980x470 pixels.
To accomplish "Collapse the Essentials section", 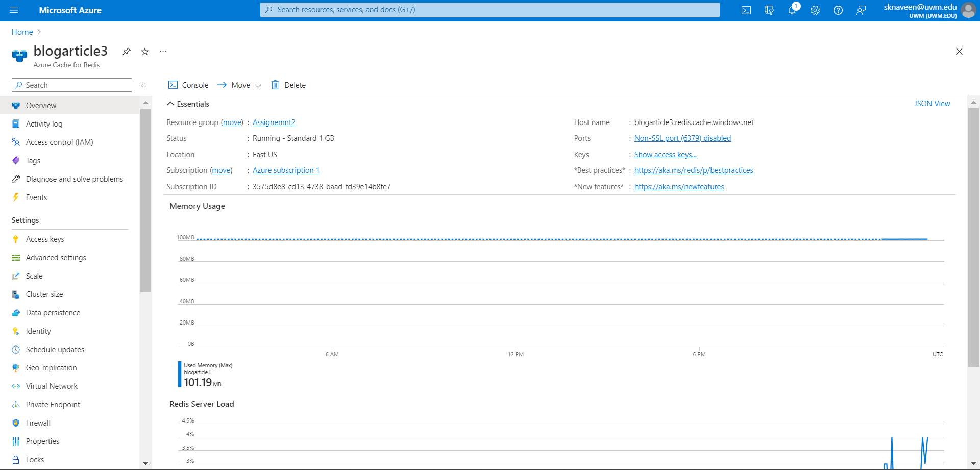I will point(170,104).
